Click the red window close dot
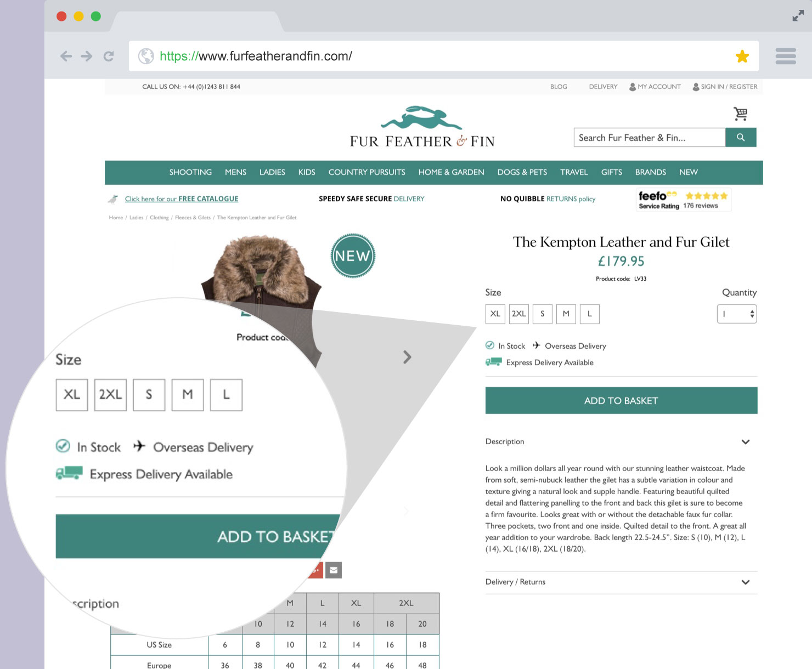Image resolution: width=812 pixels, height=669 pixels. click(x=61, y=16)
